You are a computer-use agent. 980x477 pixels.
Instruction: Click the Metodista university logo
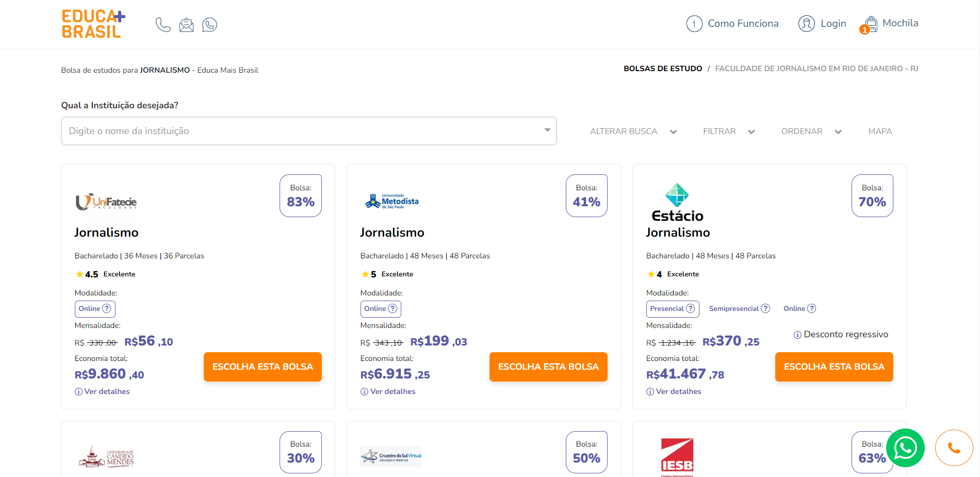[392, 201]
